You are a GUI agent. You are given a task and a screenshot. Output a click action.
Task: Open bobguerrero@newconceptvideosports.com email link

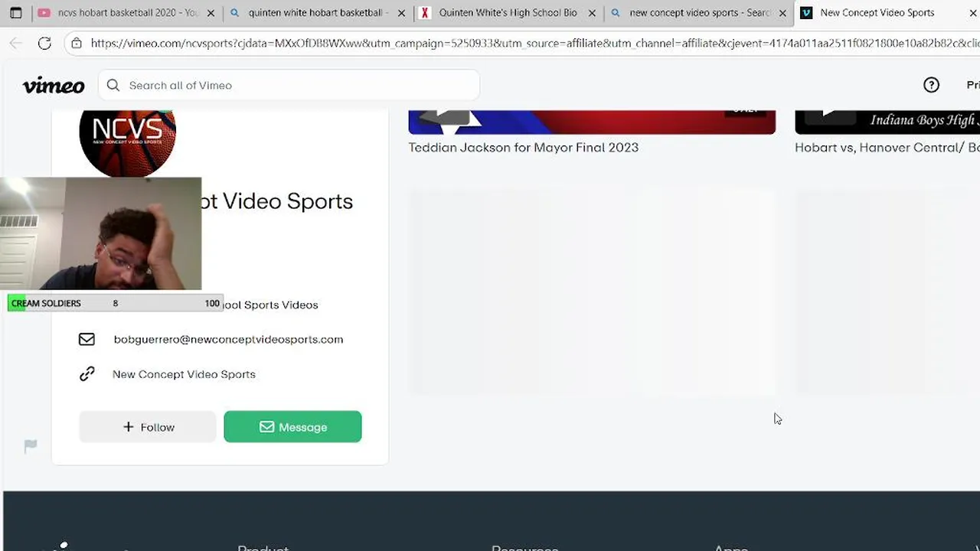[228, 339]
